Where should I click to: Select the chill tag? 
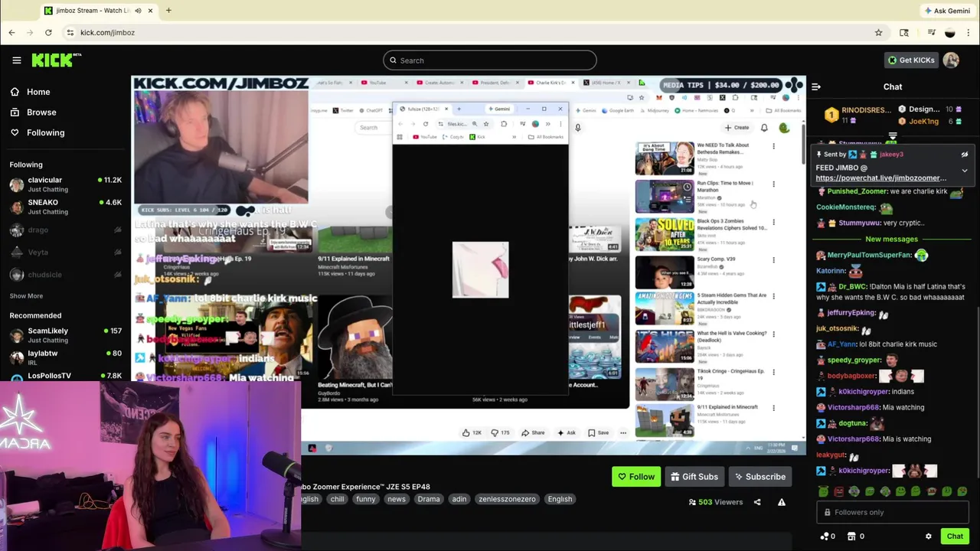click(x=337, y=499)
